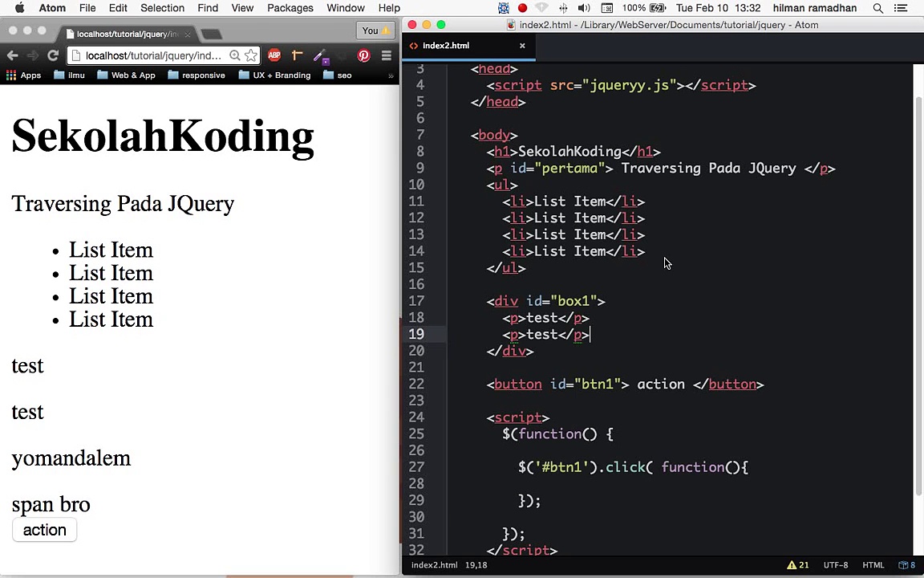
Task: Close the index2.html tab in Atom
Action: click(522, 46)
